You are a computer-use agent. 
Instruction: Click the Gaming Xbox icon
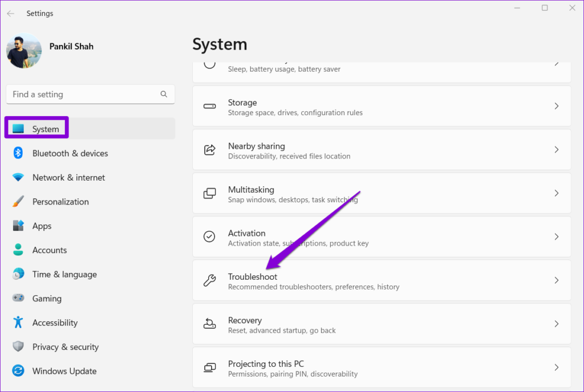[x=18, y=298]
